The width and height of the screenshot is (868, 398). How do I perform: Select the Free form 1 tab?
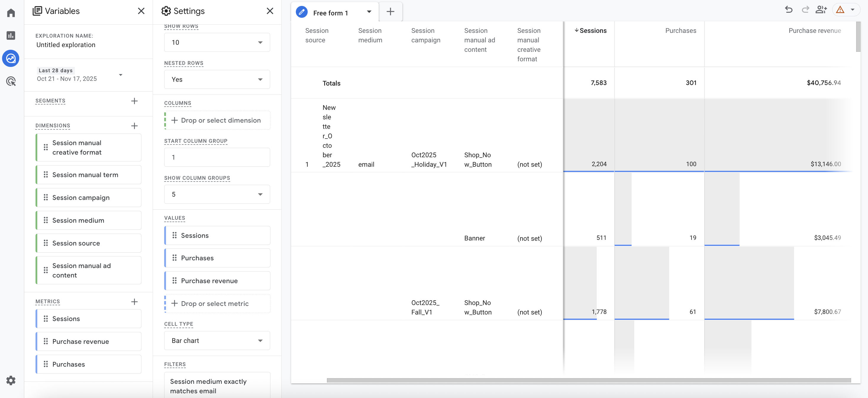pos(330,13)
